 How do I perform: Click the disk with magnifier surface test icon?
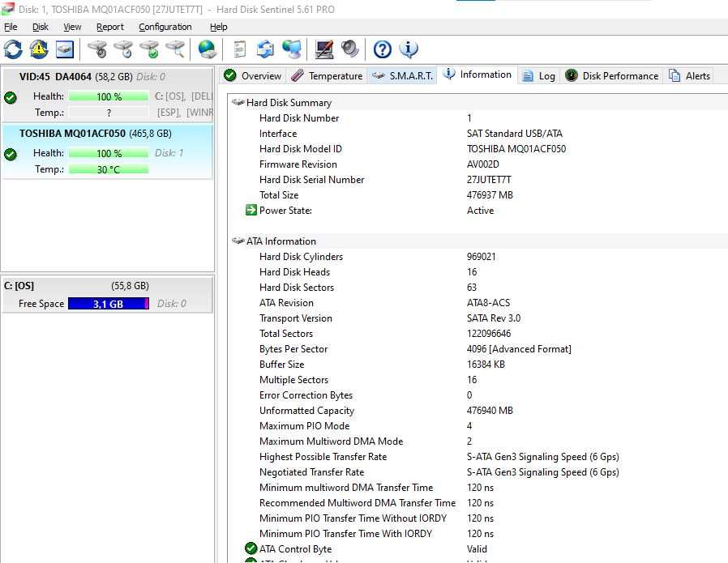[x=175, y=49]
